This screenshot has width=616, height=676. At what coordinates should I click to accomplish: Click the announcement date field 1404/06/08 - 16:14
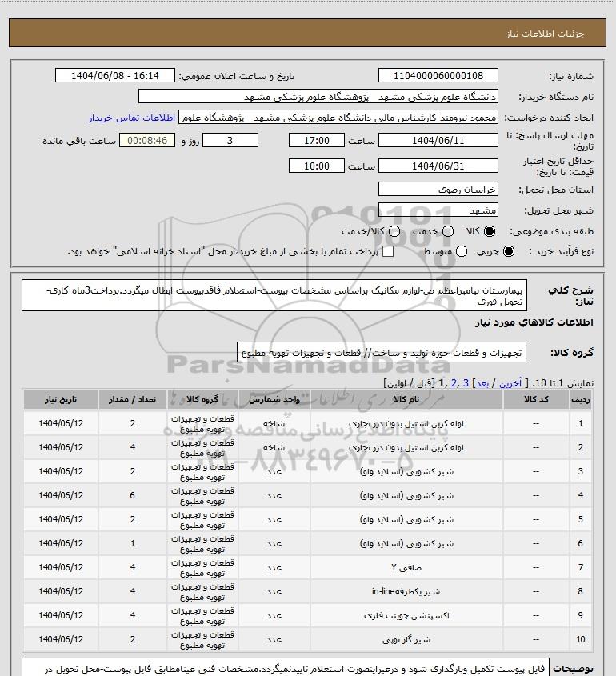coord(115,75)
